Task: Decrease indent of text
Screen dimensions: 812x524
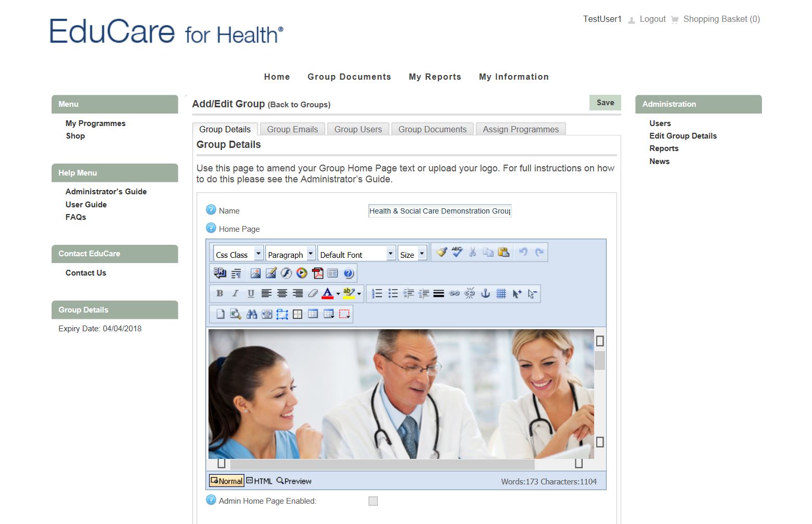Action: coord(424,293)
